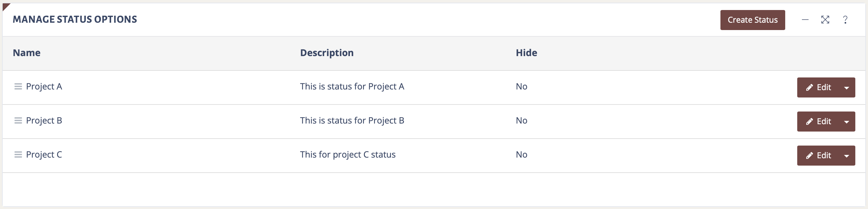Edit the Project C status
868x209 pixels.
point(819,156)
